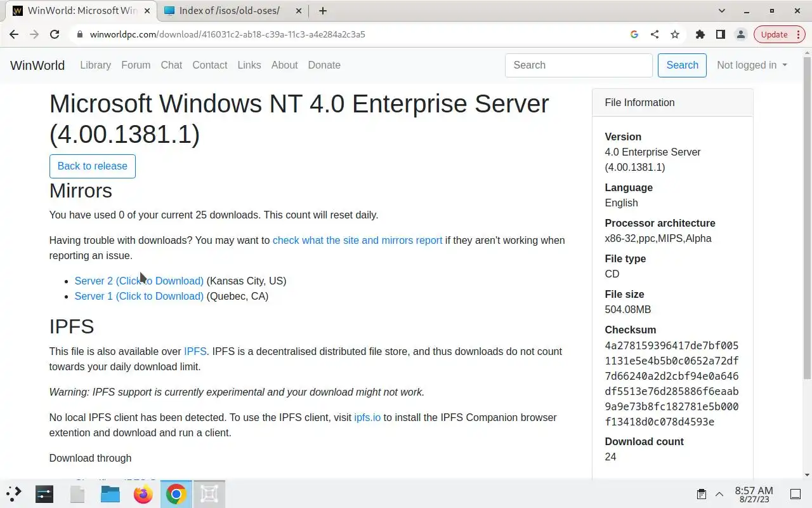The height and width of the screenshot is (508, 812).
Task: Open the application launcher in taskbar
Action: click(x=14, y=493)
